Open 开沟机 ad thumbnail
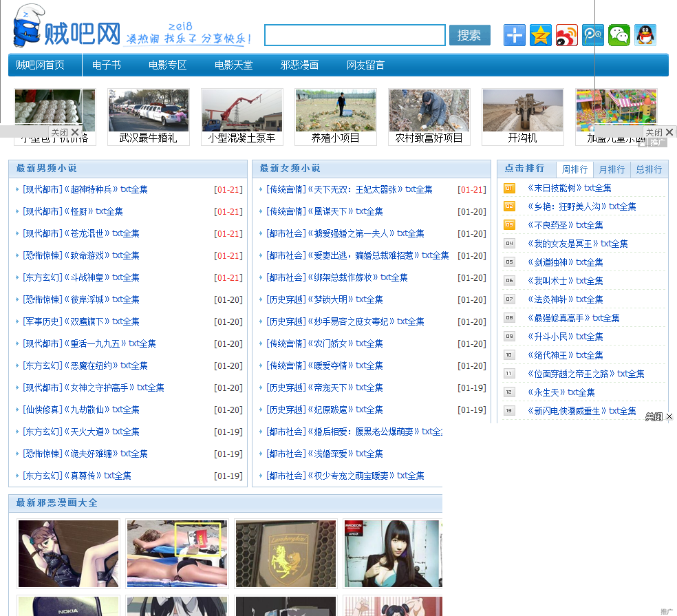The image size is (677, 616). coord(523,116)
